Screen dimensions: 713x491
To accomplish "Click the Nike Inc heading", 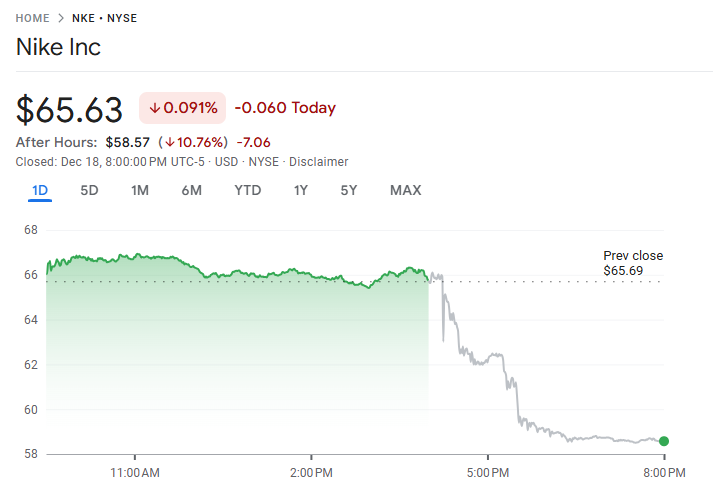I will [x=59, y=47].
